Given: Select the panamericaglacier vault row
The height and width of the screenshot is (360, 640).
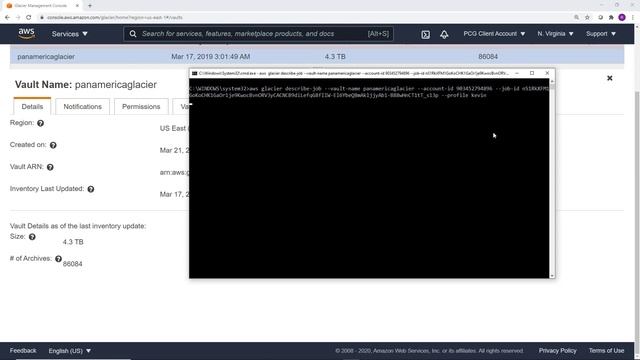Looking at the screenshot, I should click(317, 56).
